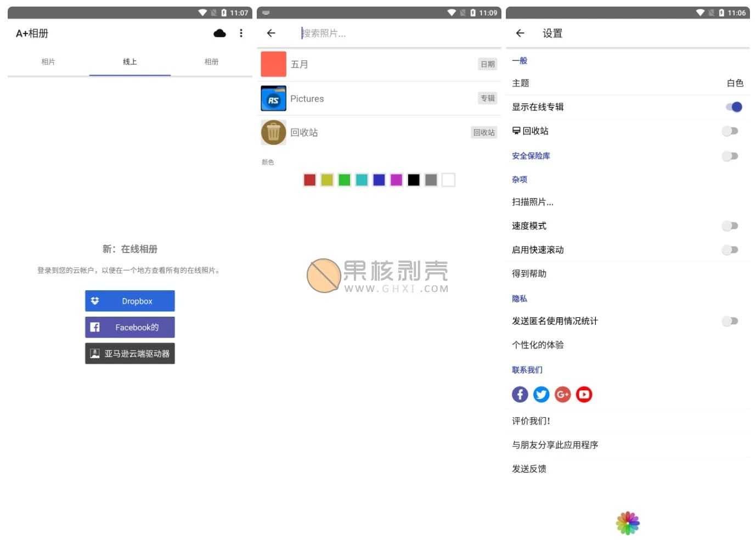Tap the 专辑 tag
Viewport: 756px width, 551px height.
(x=488, y=98)
